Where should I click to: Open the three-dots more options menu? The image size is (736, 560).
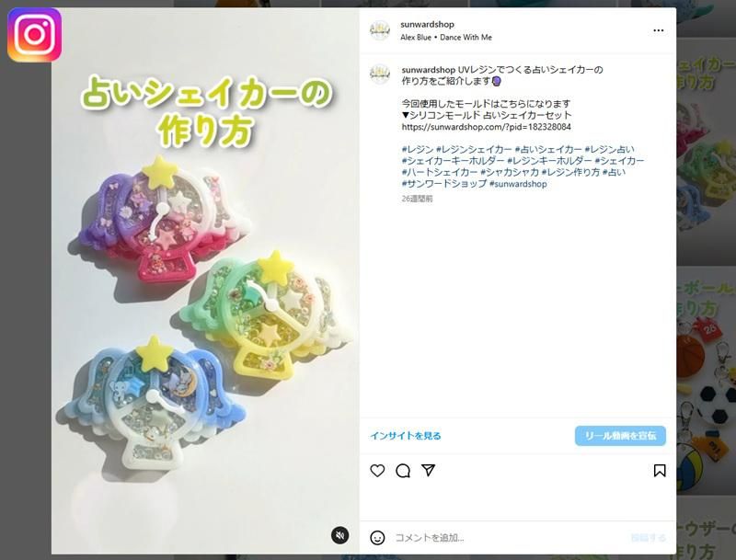[x=659, y=30]
